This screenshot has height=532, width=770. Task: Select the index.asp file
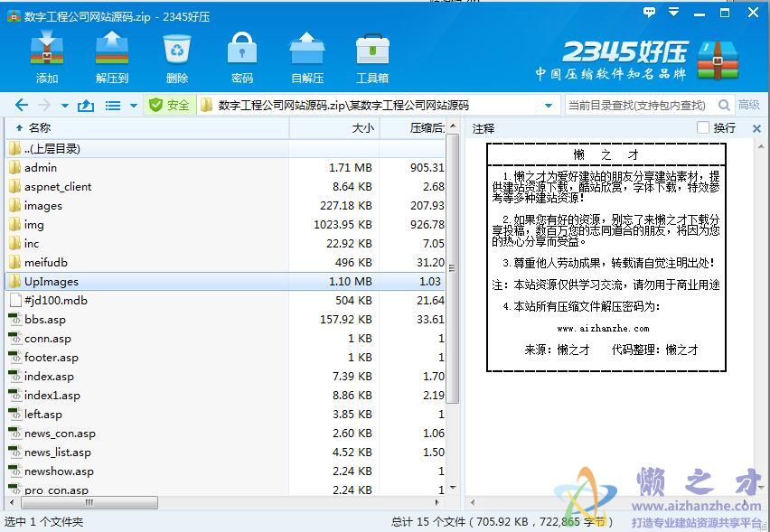tap(226, 377)
